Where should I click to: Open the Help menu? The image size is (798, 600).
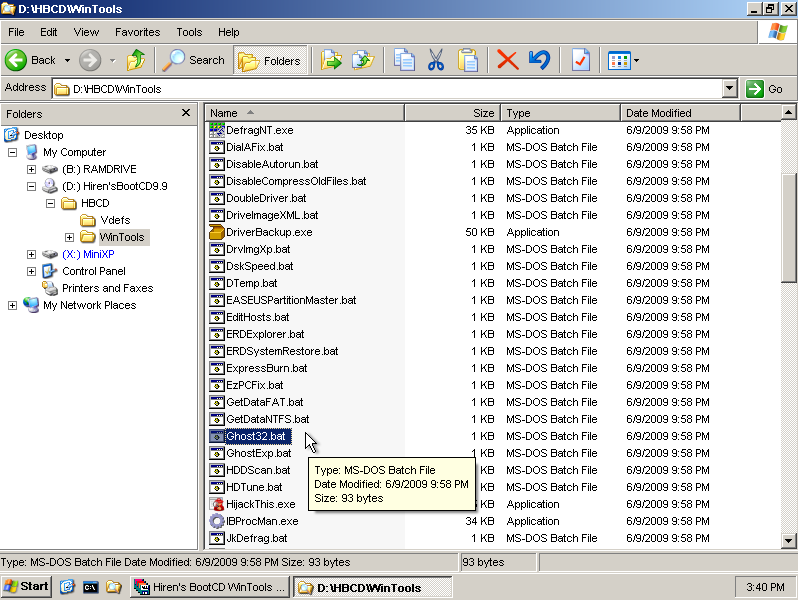(x=229, y=32)
